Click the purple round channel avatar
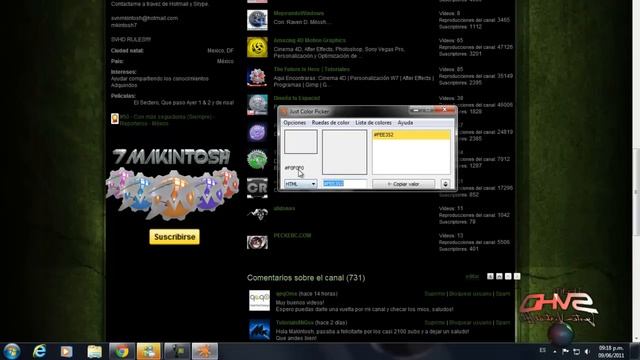Screen dimensions: 640x360 tap(257, 133)
